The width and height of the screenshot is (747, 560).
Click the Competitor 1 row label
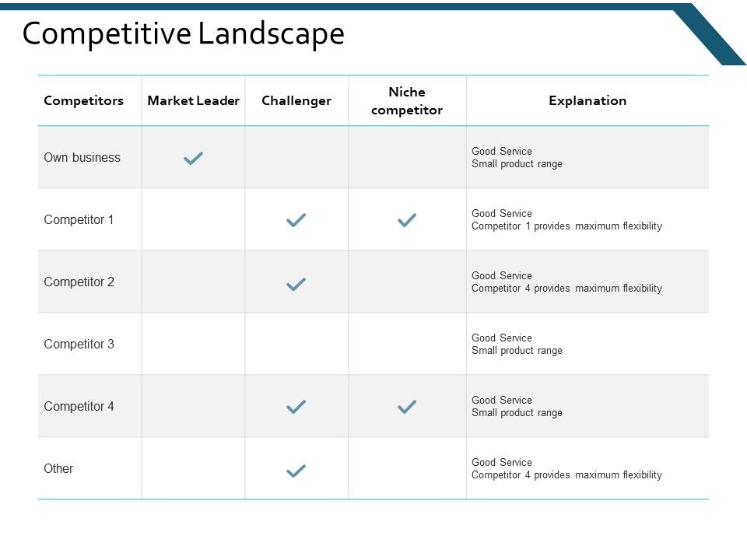(79, 219)
